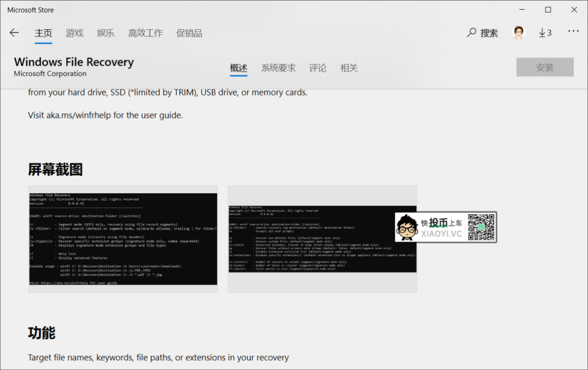View the 系统要求 tab
Viewport: 588px width, 370px height.
pos(279,67)
